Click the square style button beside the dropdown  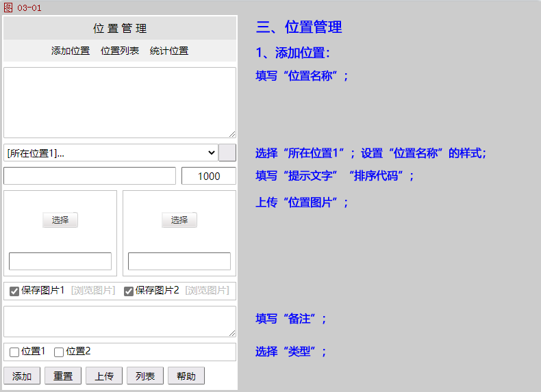(x=227, y=153)
